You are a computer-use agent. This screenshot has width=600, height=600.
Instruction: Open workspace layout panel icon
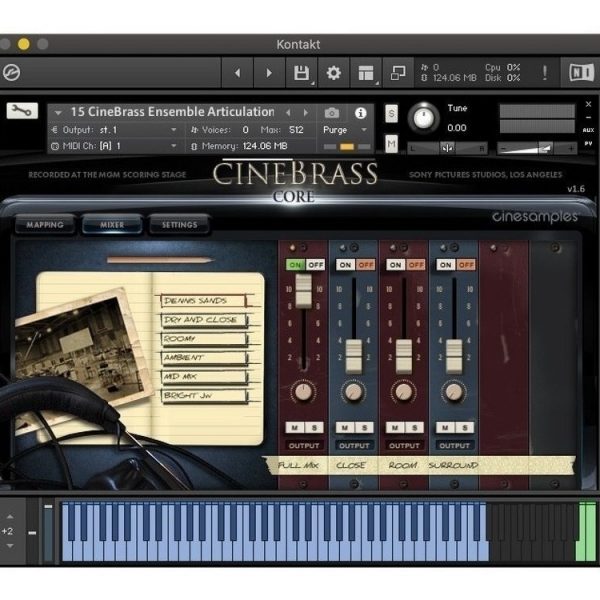[x=366, y=73]
